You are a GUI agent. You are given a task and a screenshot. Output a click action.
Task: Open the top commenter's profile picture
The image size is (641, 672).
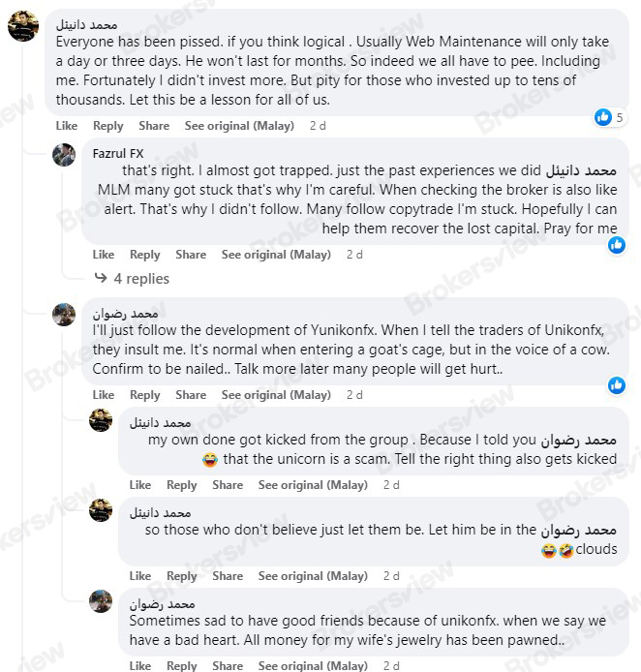23,25
